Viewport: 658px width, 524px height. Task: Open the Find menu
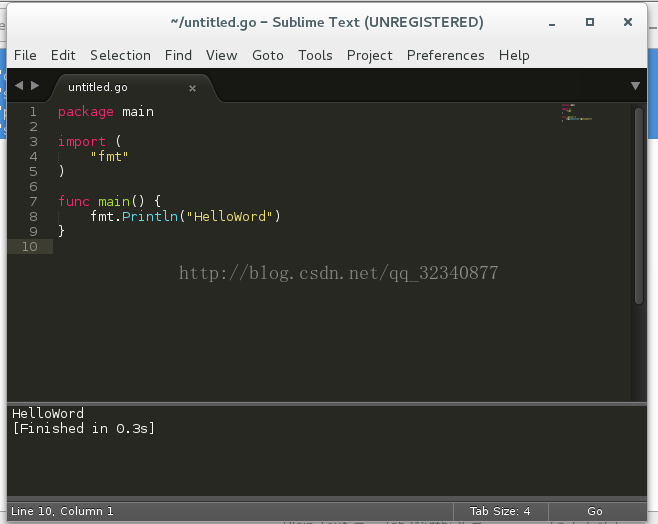(178, 55)
